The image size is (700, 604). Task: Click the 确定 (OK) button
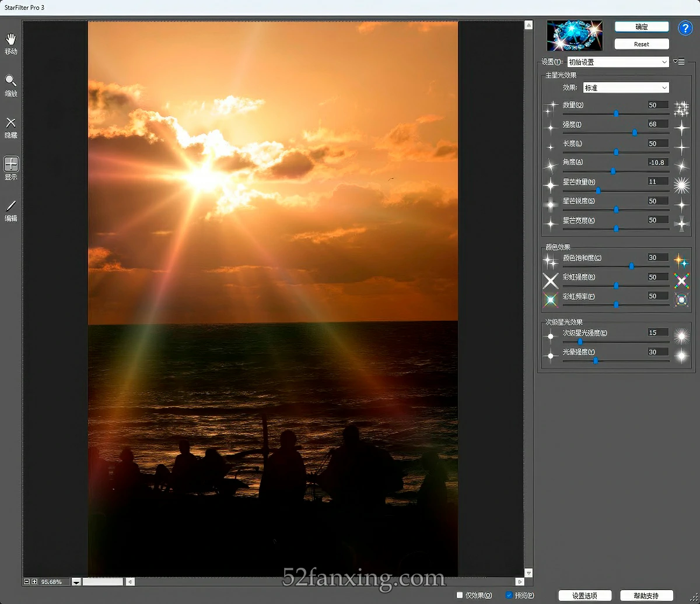pos(642,27)
